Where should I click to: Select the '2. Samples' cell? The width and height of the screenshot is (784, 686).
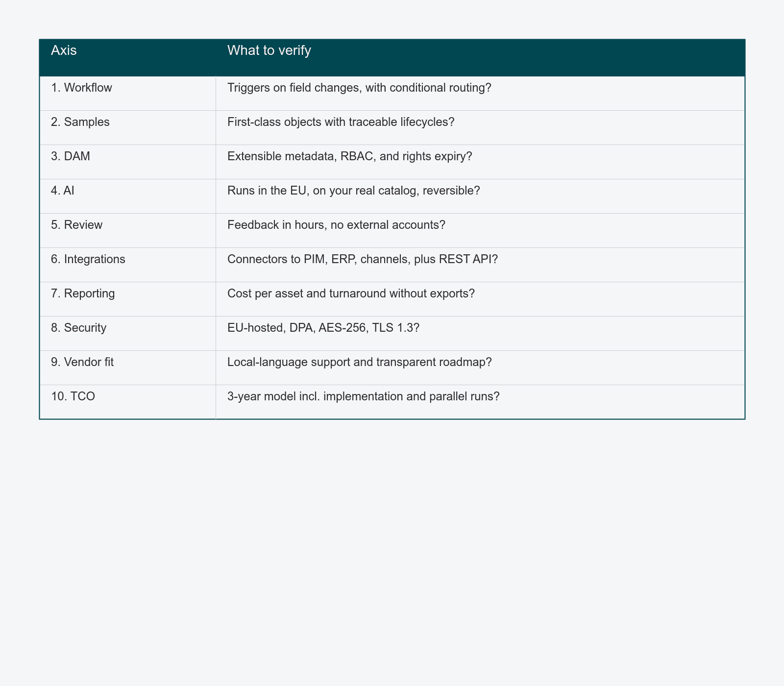pyautogui.click(x=127, y=127)
